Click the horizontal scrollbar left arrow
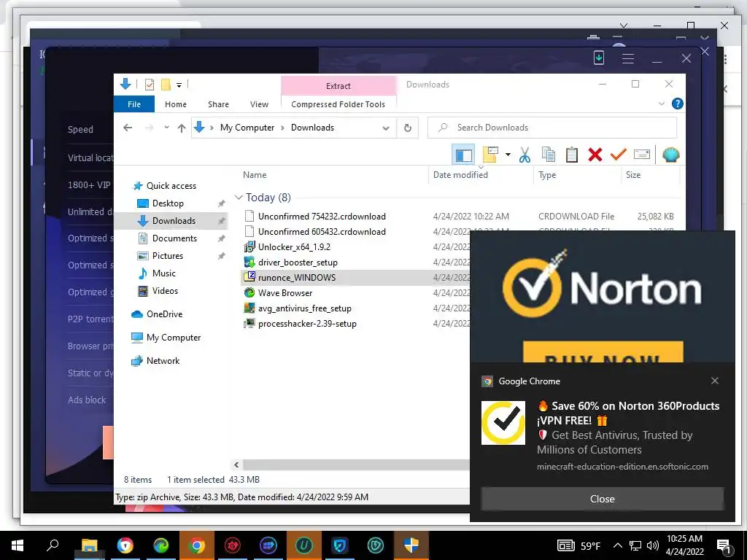The image size is (747, 560). pyautogui.click(x=236, y=464)
